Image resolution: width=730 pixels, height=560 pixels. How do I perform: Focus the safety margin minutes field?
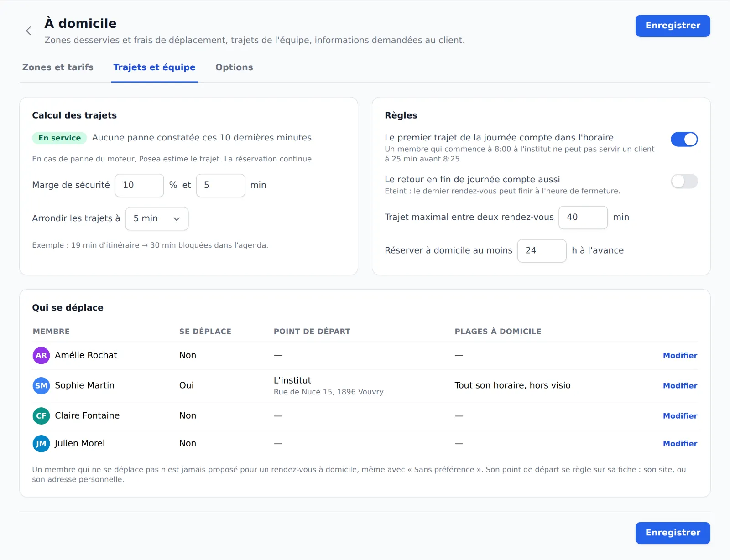pos(220,185)
